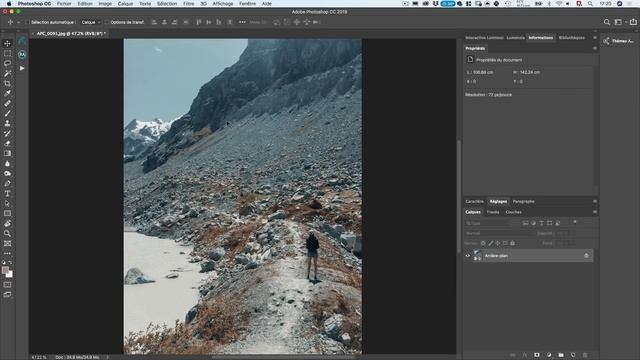Select the Clone Stamp tool
This screenshot has width=640, height=360.
coord(7,123)
